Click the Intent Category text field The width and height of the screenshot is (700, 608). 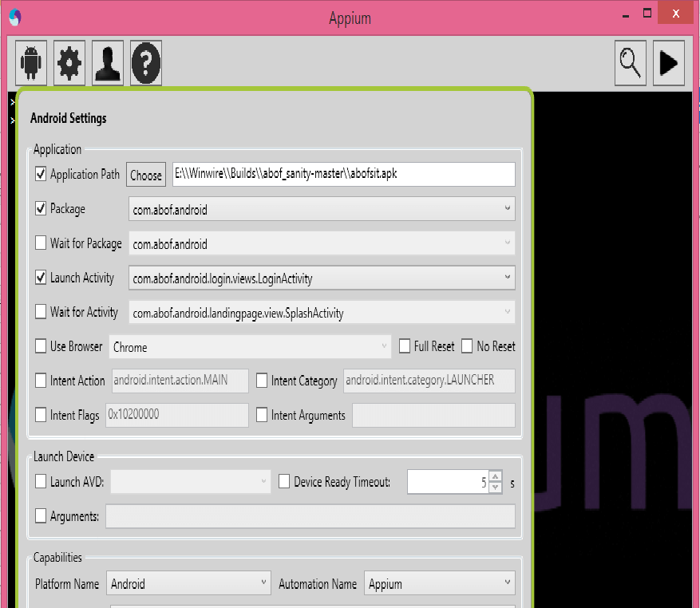point(429,381)
